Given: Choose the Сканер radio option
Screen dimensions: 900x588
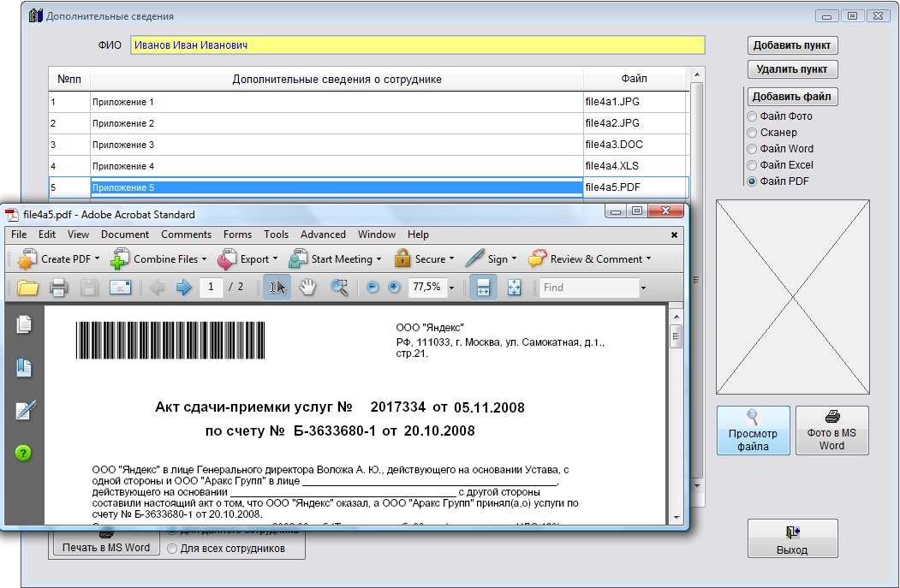Looking at the screenshot, I should 752,133.
